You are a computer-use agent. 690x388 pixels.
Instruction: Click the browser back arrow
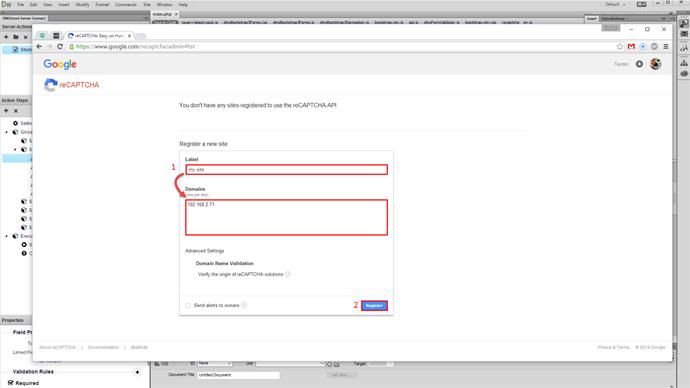(x=40, y=46)
